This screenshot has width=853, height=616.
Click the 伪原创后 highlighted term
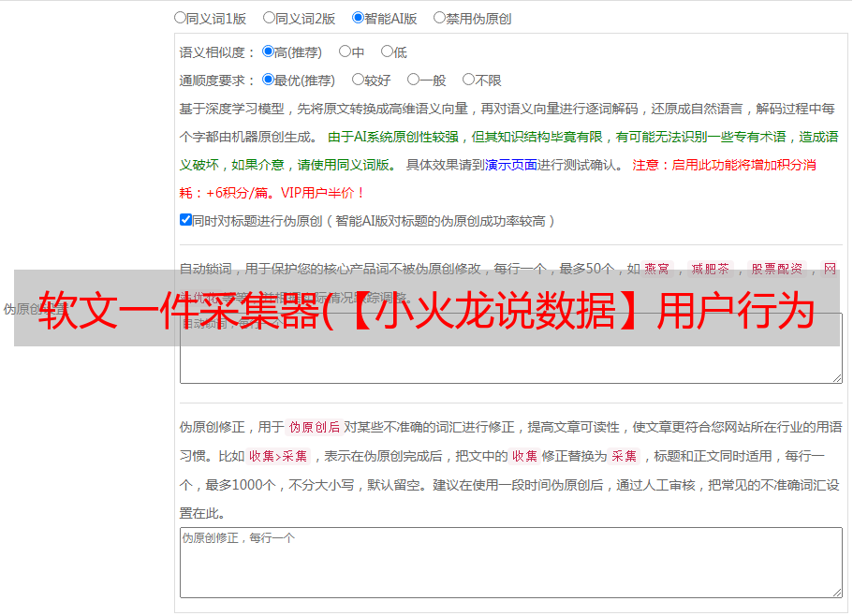[x=314, y=427]
